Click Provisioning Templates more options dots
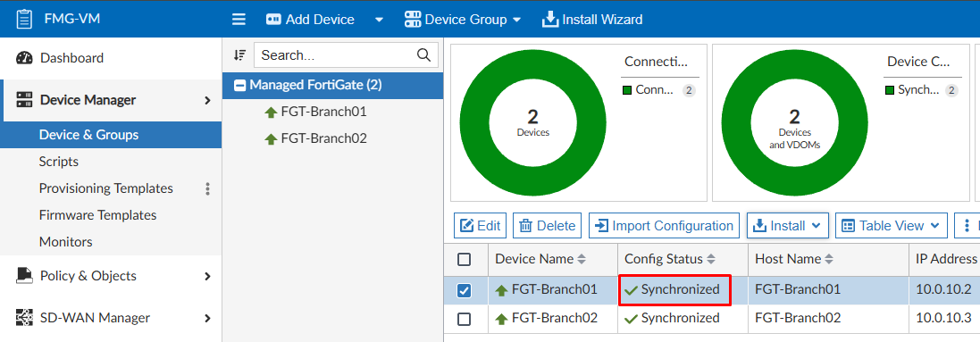Screen dimensions: 980x342 click(x=208, y=188)
